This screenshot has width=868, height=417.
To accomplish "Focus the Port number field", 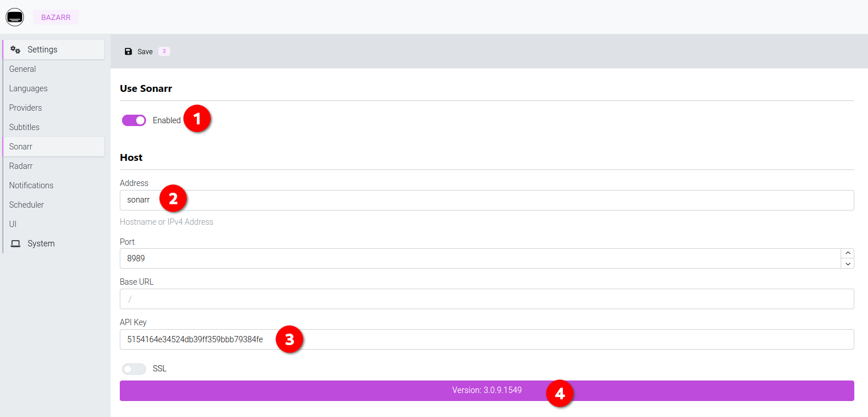I will click(480, 258).
